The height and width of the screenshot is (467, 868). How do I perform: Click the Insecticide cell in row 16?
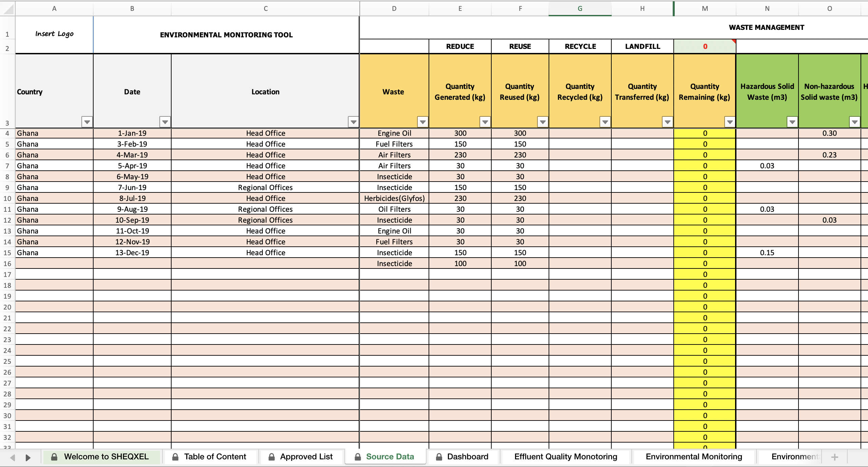(x=394, y=264)
